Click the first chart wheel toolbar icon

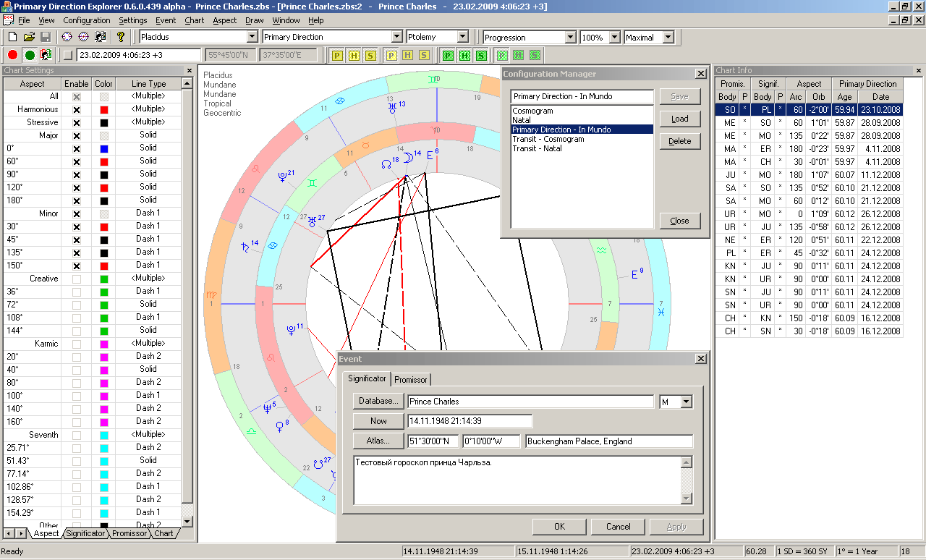coord(67,37)
